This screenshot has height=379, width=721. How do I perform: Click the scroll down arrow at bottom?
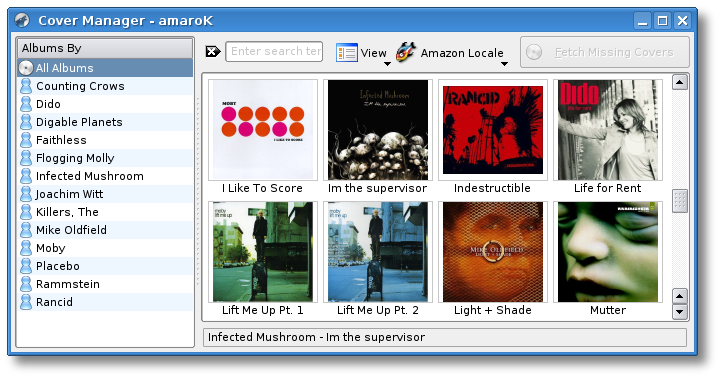(680, 312)
